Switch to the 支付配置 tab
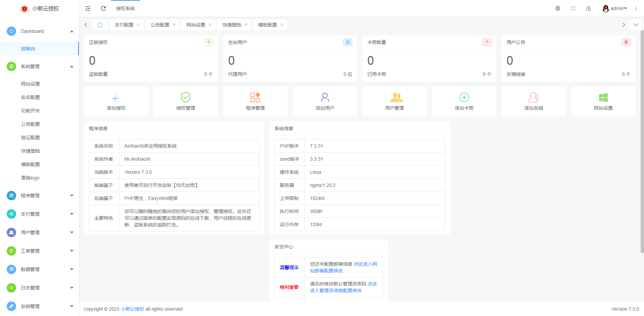Image resolution: width=644 pixels, height=316 pixels. [123, 24]
